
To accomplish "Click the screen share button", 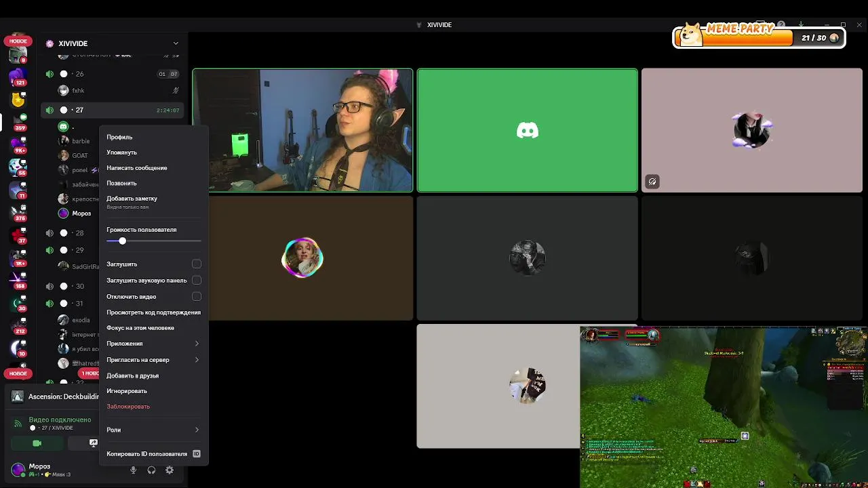I will pyautogui.click(x=93, y=443).
